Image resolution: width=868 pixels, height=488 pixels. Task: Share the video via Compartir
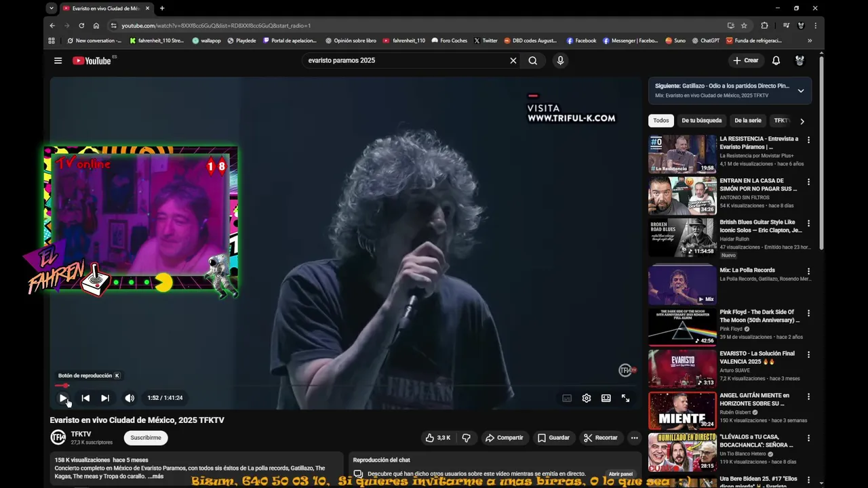pos(504,438)
